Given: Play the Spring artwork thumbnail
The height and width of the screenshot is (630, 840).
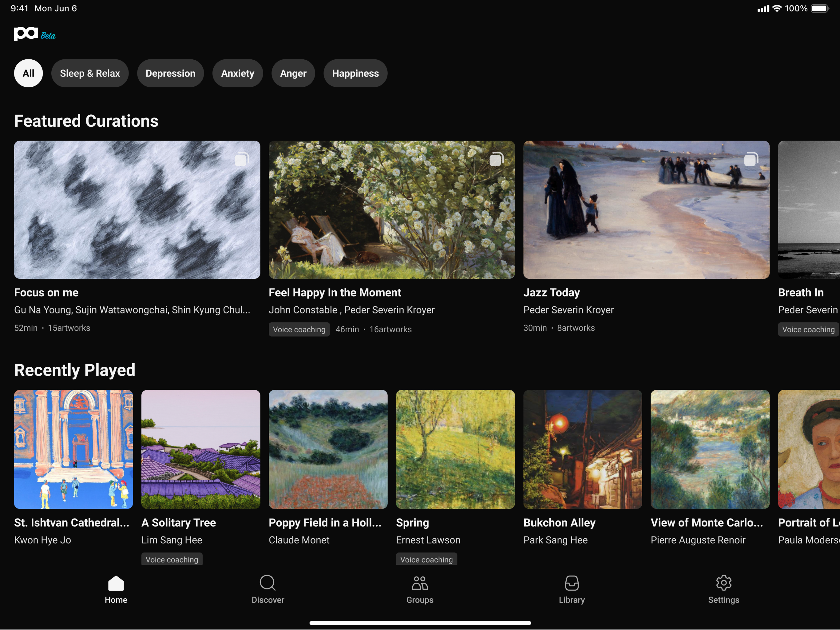Looking at the screenshot, I should (455, 449).
